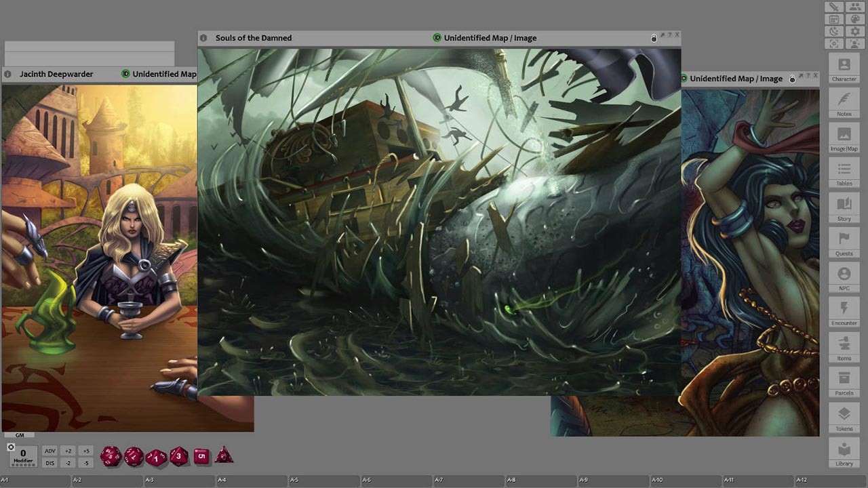Open the color palette icon
The height and width of the screenshot is (488, 868).
tap(855, 18)
